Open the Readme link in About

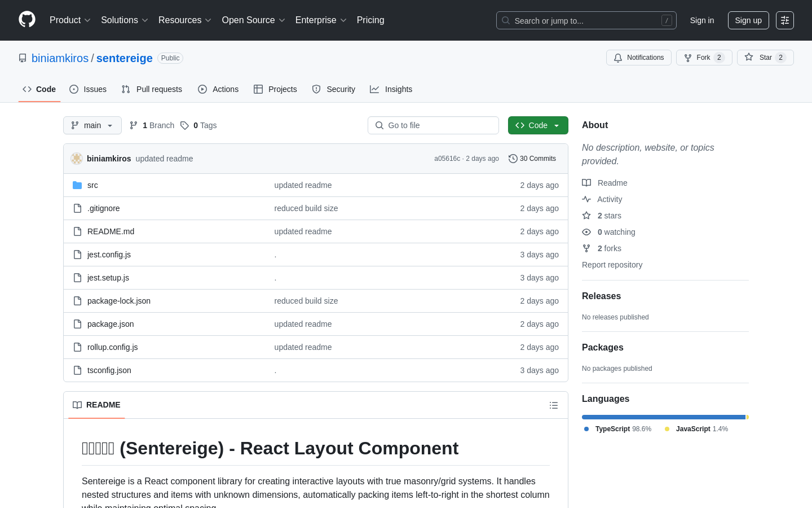604,183
